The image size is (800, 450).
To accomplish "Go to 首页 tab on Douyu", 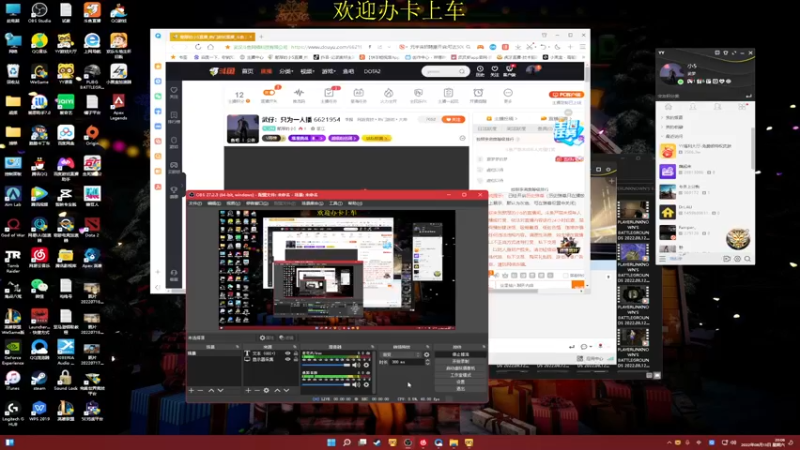I will pos(247,71).
